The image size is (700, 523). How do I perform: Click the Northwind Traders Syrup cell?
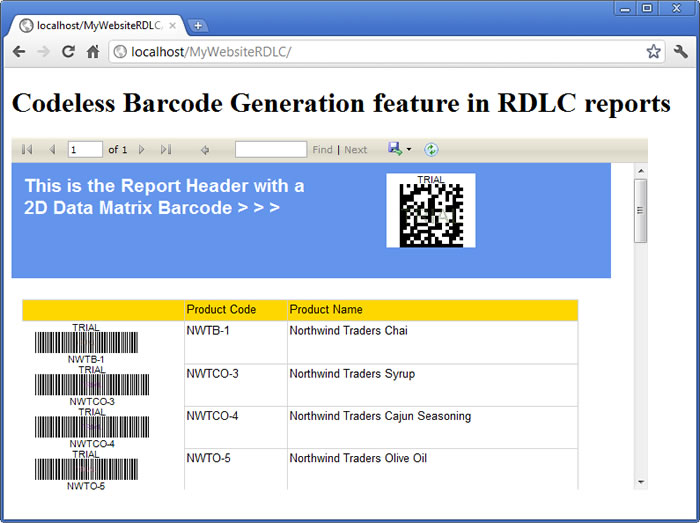[433, 385]
